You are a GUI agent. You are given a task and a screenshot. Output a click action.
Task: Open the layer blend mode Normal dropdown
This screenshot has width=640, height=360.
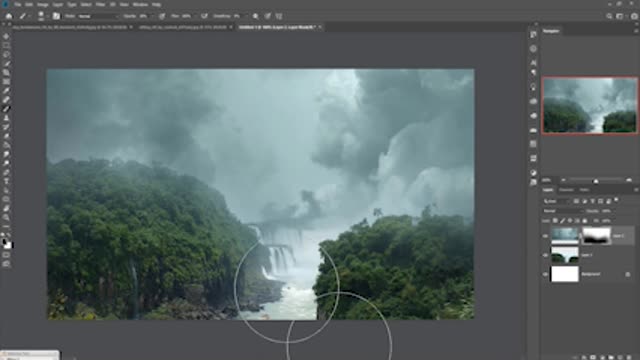[563, 211]
